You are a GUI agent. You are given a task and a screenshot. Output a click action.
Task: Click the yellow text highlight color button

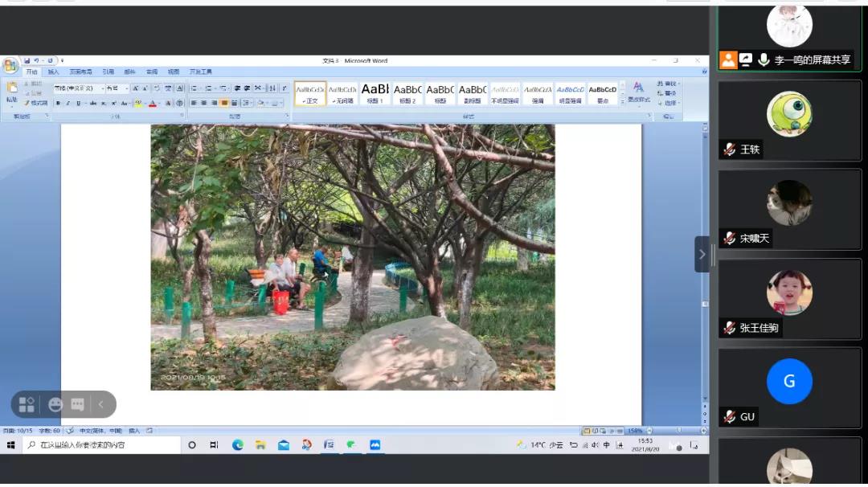point(138,103)
